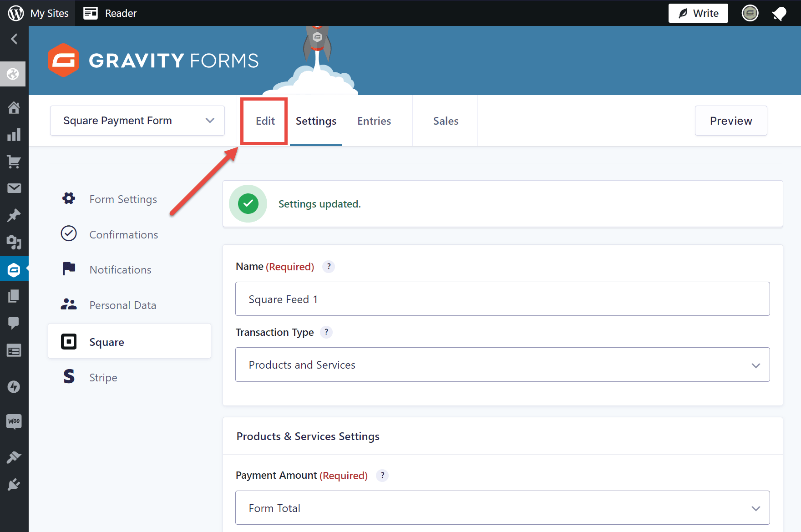Open the Square Payment Form switcher dropdown
The height and width of the screenshot is (532, 801).
(137, 121)
